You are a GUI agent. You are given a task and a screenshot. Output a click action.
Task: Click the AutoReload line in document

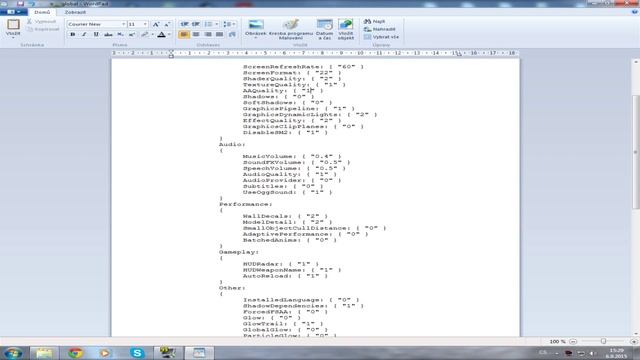[x=285, y=276]
